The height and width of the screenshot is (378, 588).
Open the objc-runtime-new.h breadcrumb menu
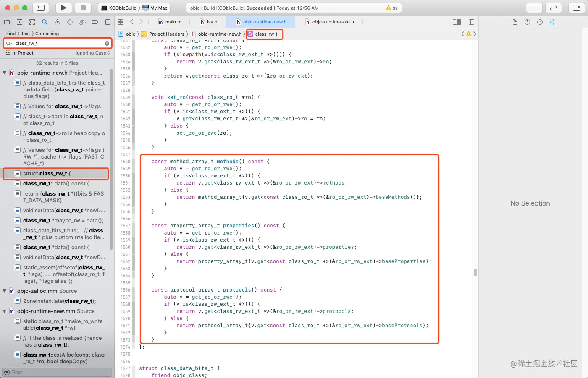pyautogui.click(x=216, y=34)
